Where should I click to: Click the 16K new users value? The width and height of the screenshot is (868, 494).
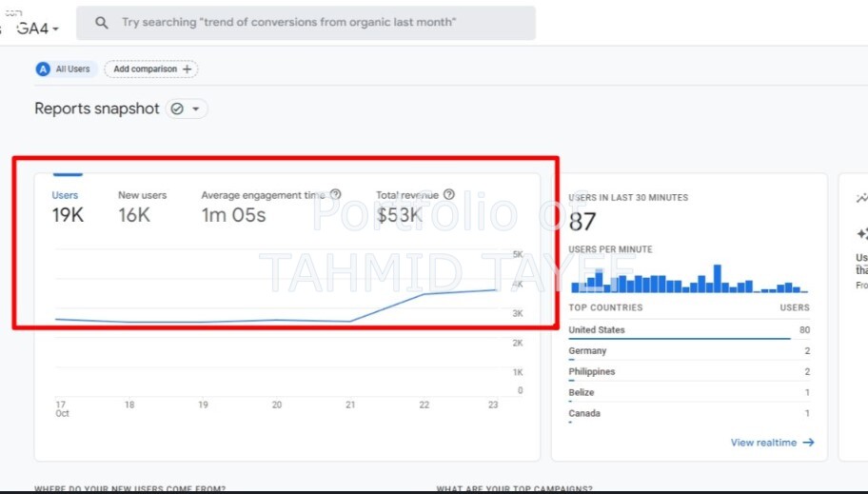click(134, 215)
